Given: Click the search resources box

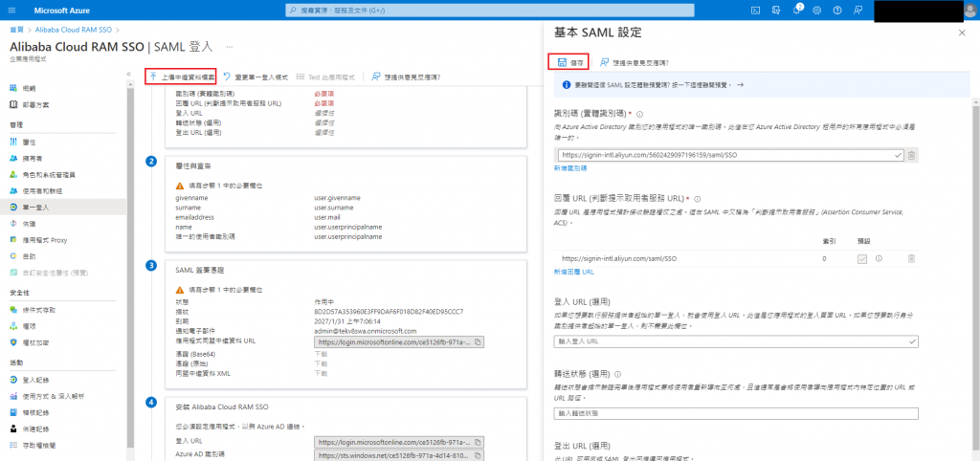Looking at the screenshot, I should [x=489, y=10].
